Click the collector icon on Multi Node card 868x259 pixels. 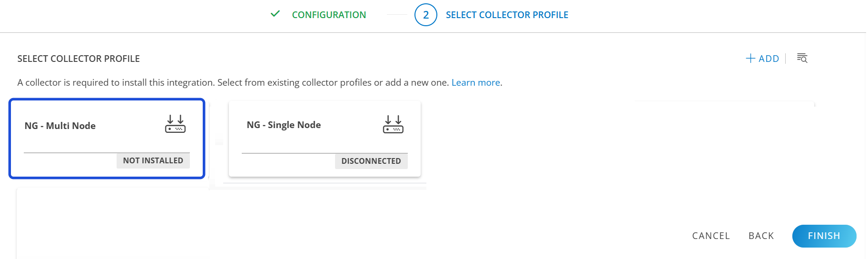click(x=175, y=124)
